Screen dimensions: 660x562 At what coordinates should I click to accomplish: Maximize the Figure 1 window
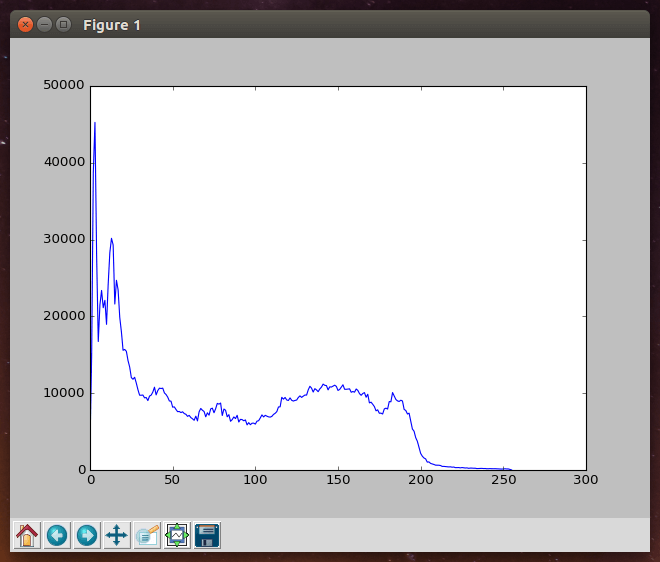[x=64, y=24]
